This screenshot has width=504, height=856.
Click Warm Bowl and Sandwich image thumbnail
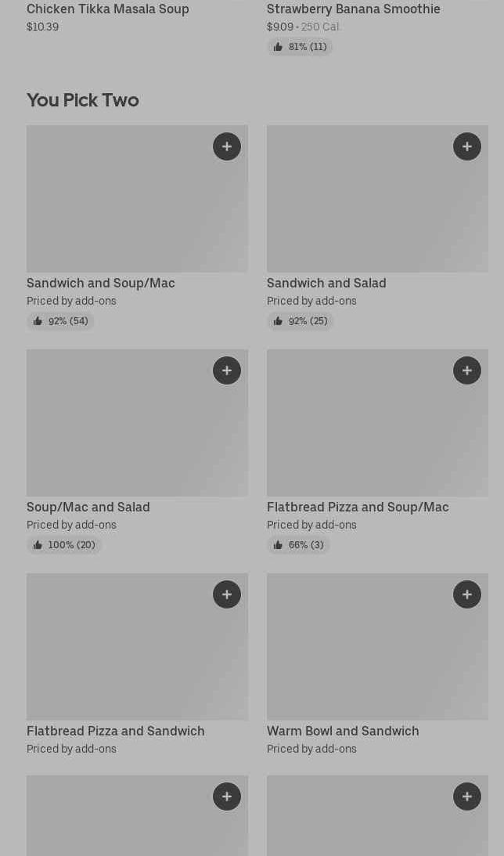(x=377, y=646)
